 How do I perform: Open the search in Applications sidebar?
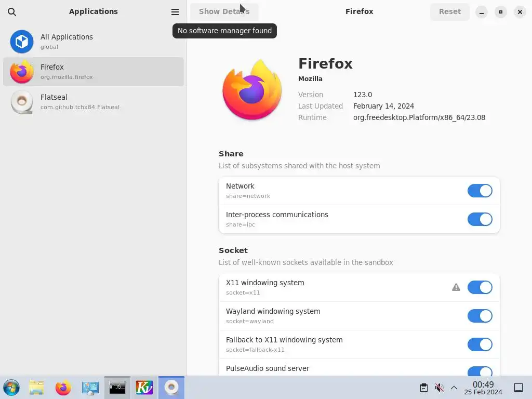[x=12, y=12]
